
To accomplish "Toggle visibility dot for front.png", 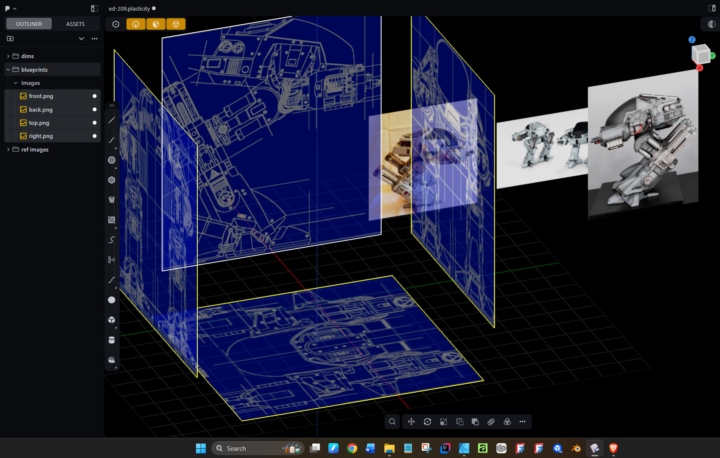I will 95,96.
